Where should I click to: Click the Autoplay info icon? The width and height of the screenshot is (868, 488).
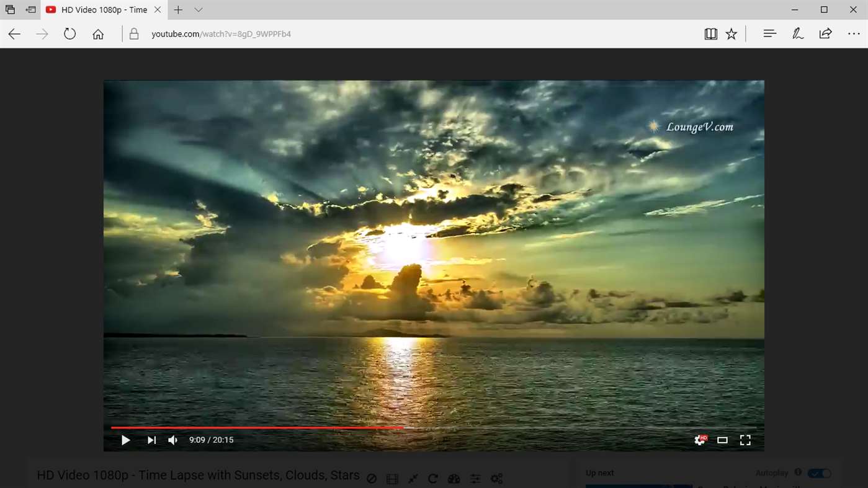[798, 472]
